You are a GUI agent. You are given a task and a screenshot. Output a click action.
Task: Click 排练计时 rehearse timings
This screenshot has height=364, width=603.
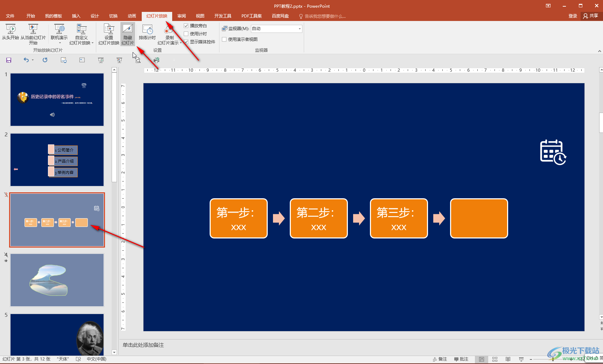(147, 32)
